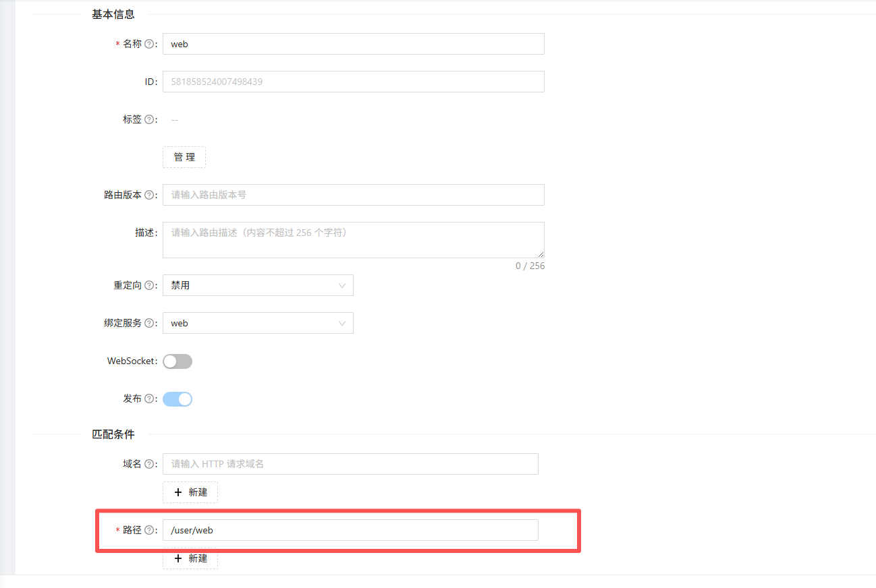Click the 0 / 256 character counter
Image resolution: width=876 pixels, height=588 pixels.
[530, 266]
